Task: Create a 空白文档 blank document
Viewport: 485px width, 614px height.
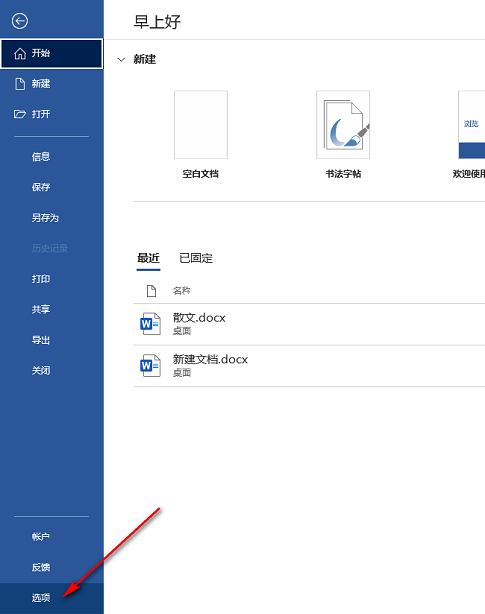Action: tap(201, 125)
